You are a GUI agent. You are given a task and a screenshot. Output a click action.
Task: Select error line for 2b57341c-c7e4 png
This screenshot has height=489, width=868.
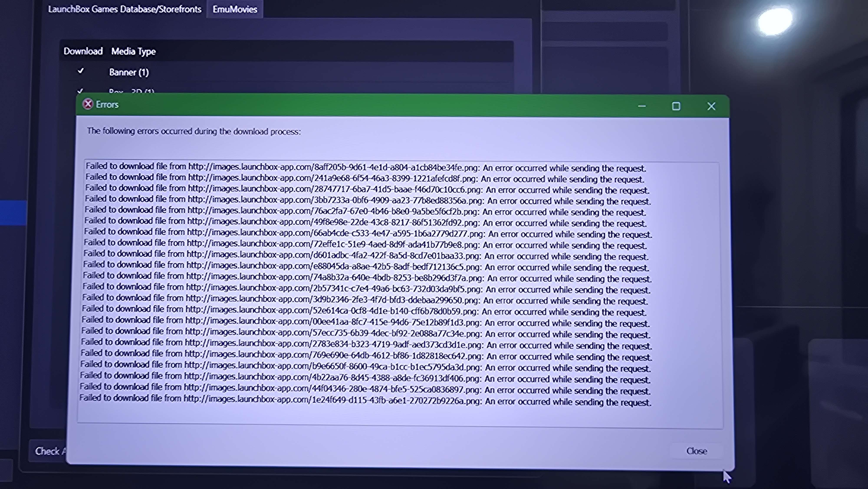pyautogui.click(x=366, y=288)
